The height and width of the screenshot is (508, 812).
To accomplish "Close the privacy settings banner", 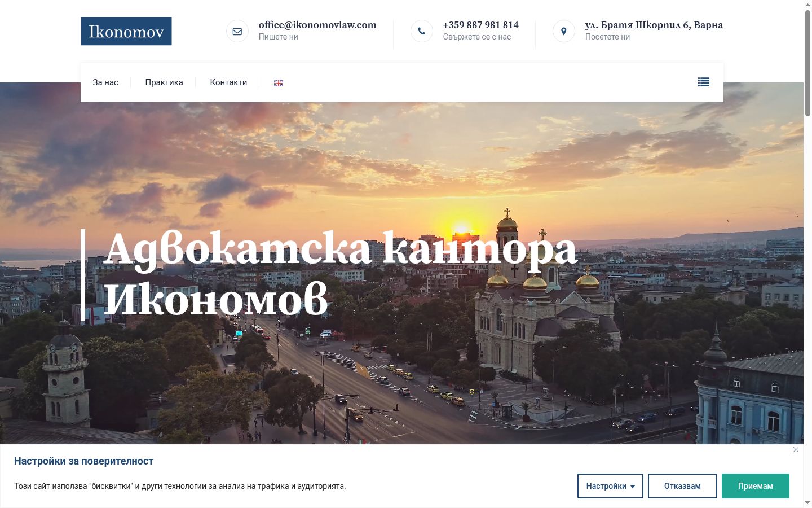I will pyautogui.click(x=796, y=449).
